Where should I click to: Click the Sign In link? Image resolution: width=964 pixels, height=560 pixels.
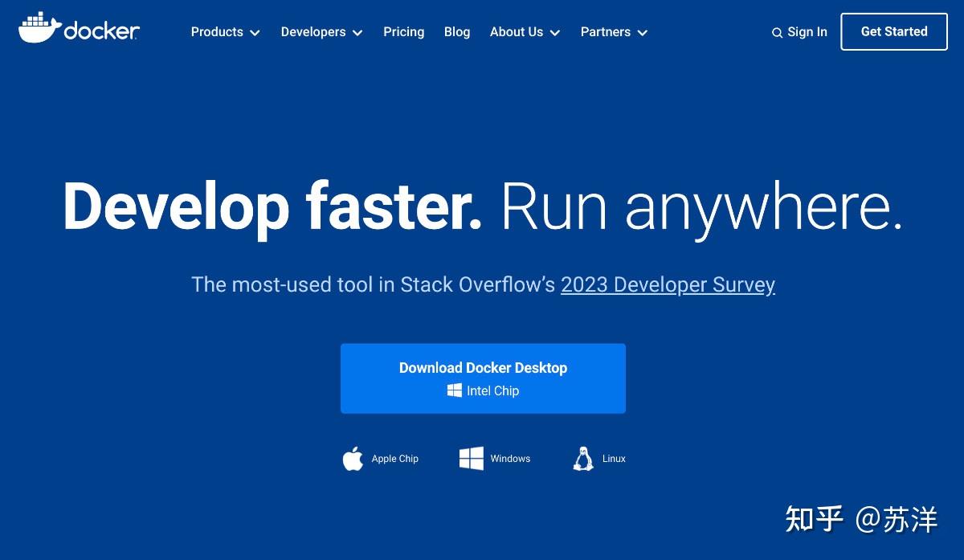[x=807, y=32]
